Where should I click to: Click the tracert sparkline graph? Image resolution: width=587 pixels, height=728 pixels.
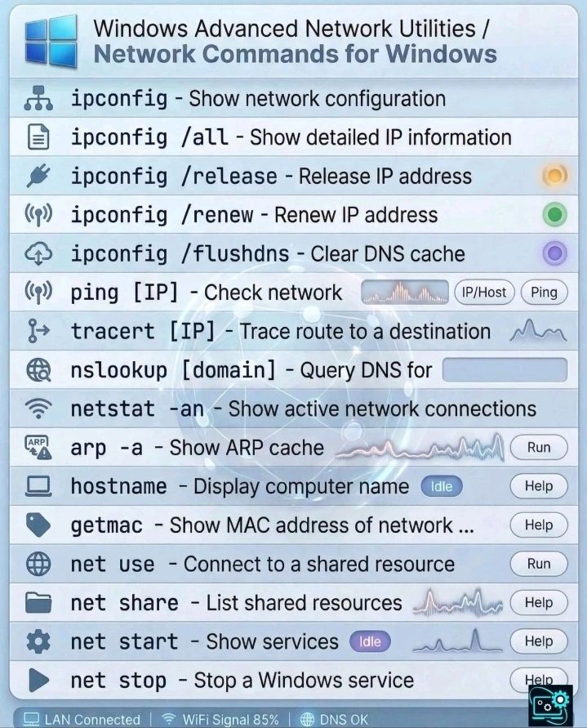pos(538,331)
